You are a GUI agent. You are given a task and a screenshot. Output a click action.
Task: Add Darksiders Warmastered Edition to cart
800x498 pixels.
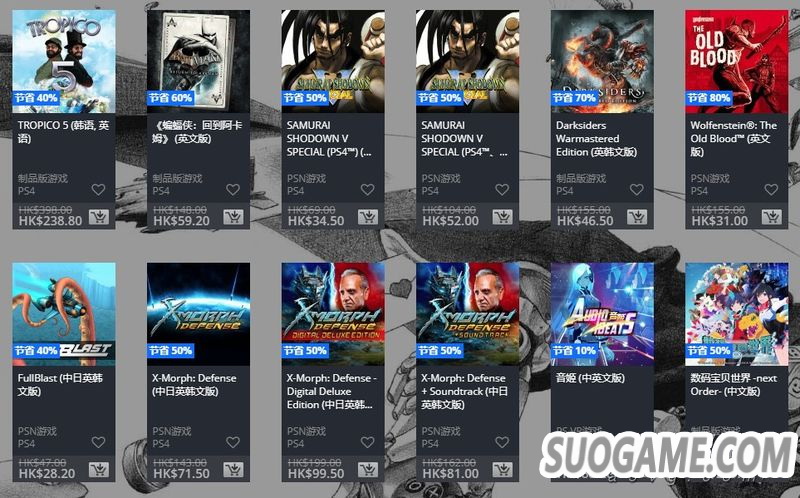[x=637, y=217]
